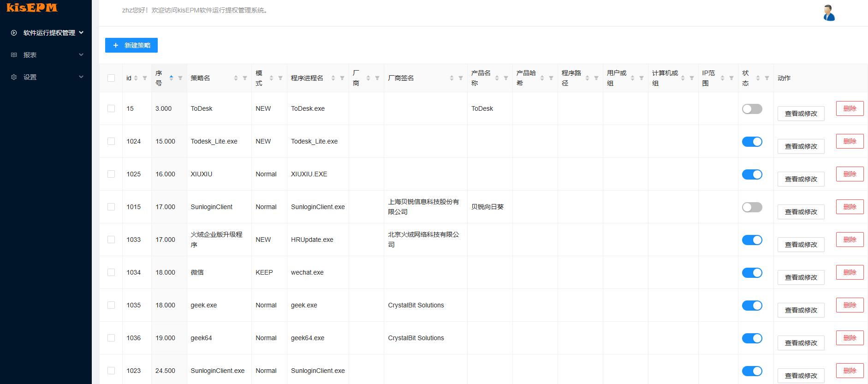Open the 报表 sidebar menu

pos(46,55)
